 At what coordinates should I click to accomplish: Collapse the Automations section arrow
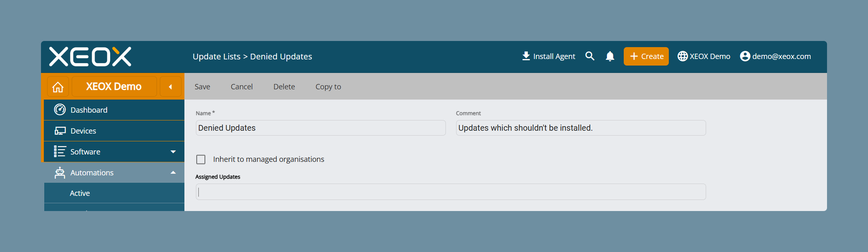point(173,173)
